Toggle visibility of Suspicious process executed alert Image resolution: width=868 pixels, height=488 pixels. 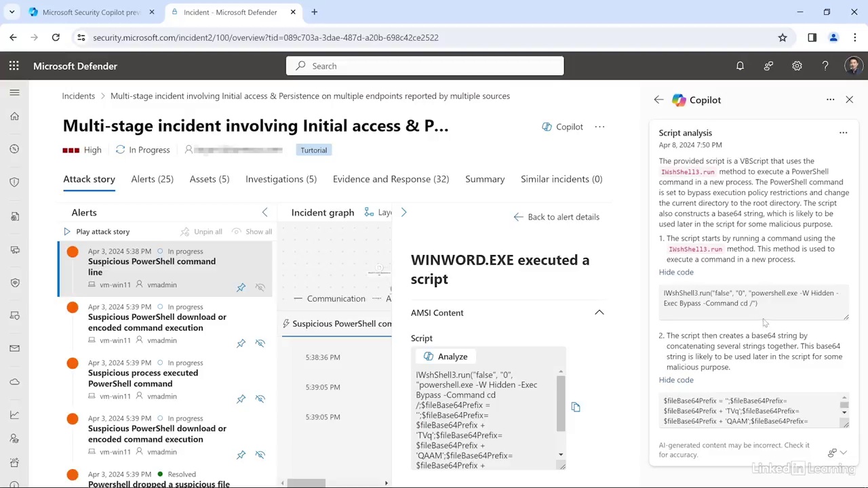pos(260,399)
